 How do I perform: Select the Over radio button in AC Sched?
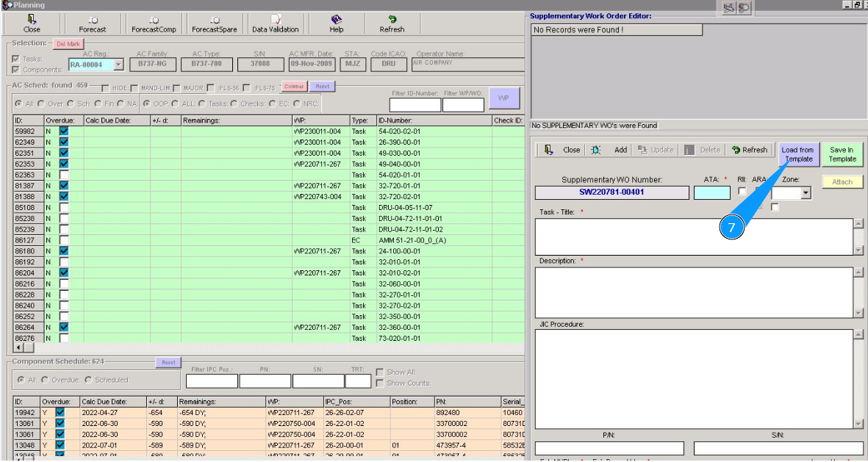click(x=41, y=104)
